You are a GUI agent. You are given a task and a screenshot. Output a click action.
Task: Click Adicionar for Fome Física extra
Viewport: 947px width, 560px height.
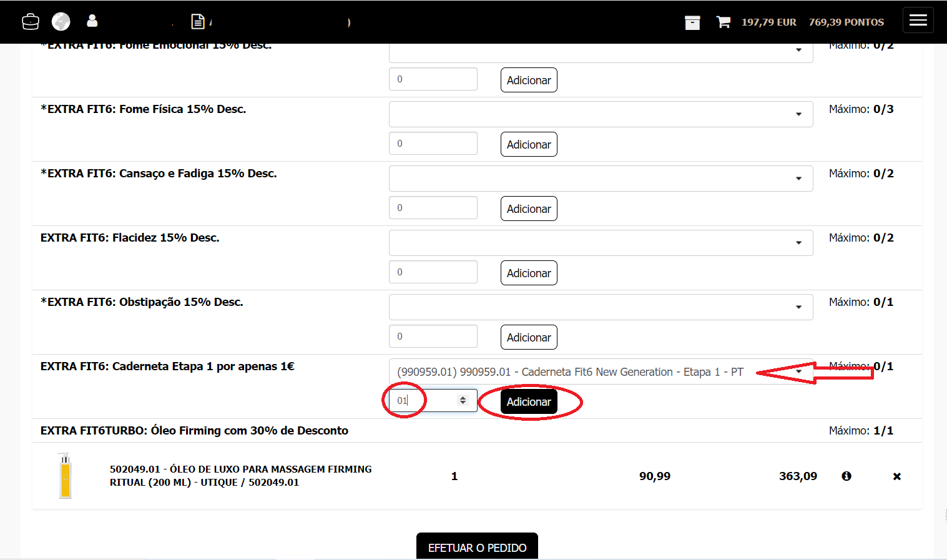click(528, 145)
